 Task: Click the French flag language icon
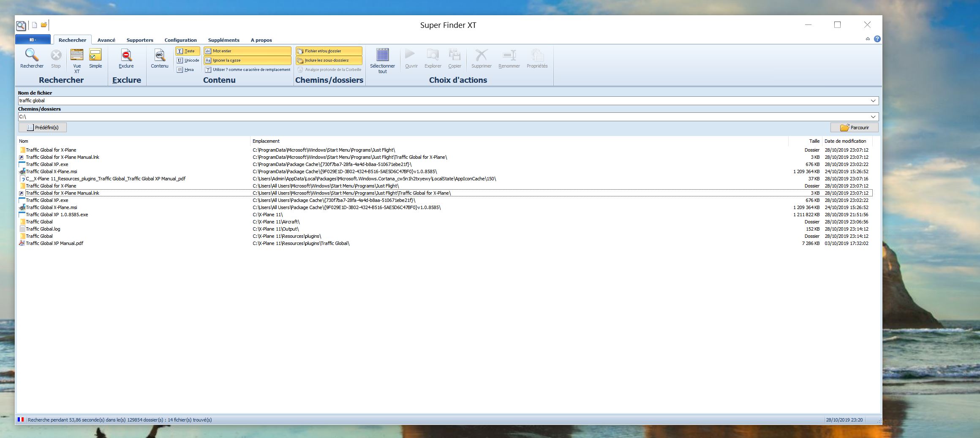point(21,420)
